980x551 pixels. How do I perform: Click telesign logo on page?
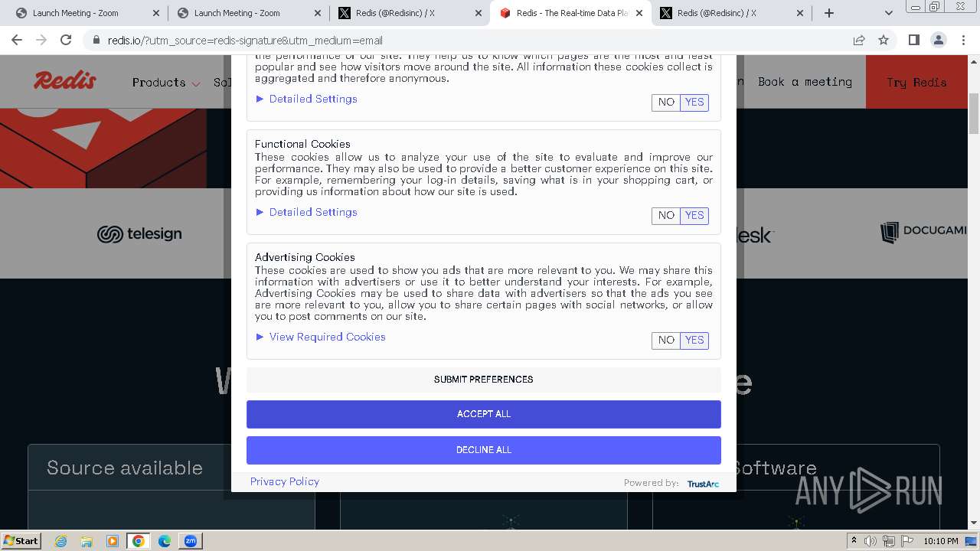139,234
